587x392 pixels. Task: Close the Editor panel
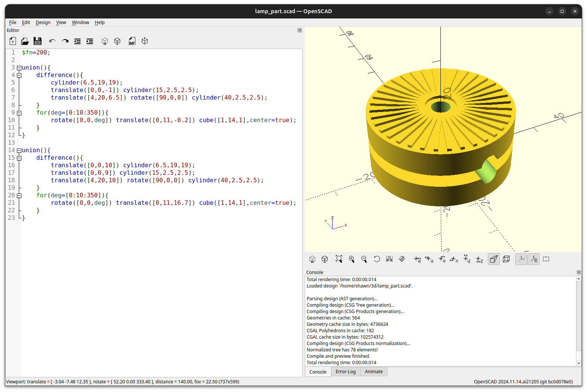point(300,30)
